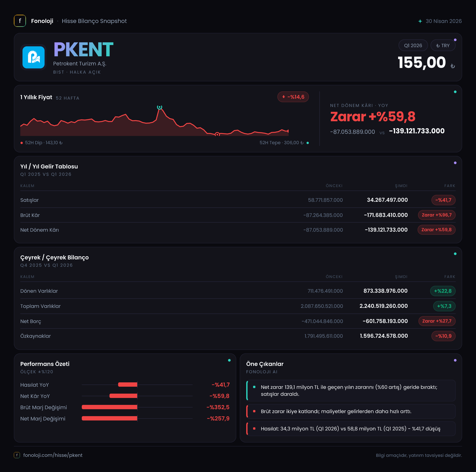Viewport: 476px width, 472px height.
Task: Click the -%14,6 yearly change badge
Action: tap(293, 97)
